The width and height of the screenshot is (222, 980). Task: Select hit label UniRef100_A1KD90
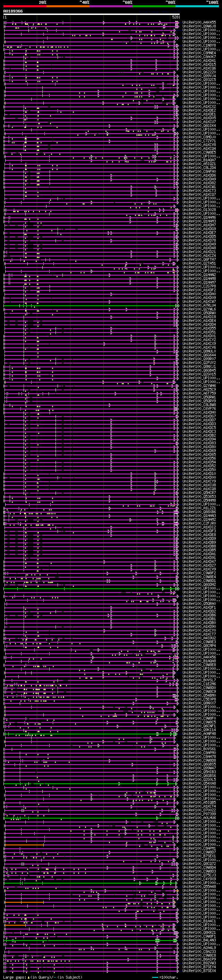click(199, 626)
